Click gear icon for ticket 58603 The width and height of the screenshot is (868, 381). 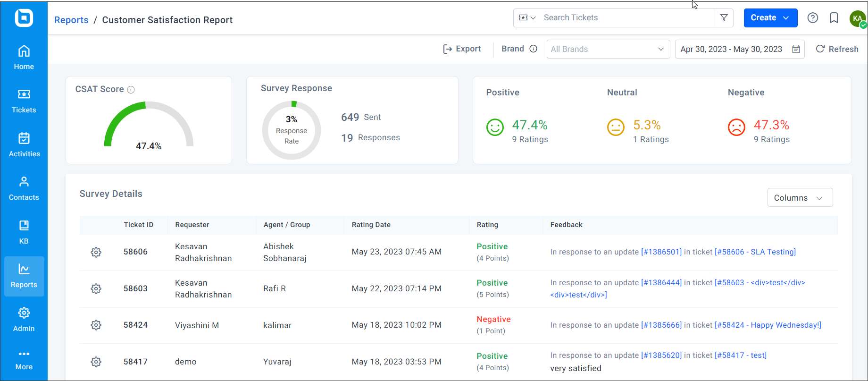96,288
